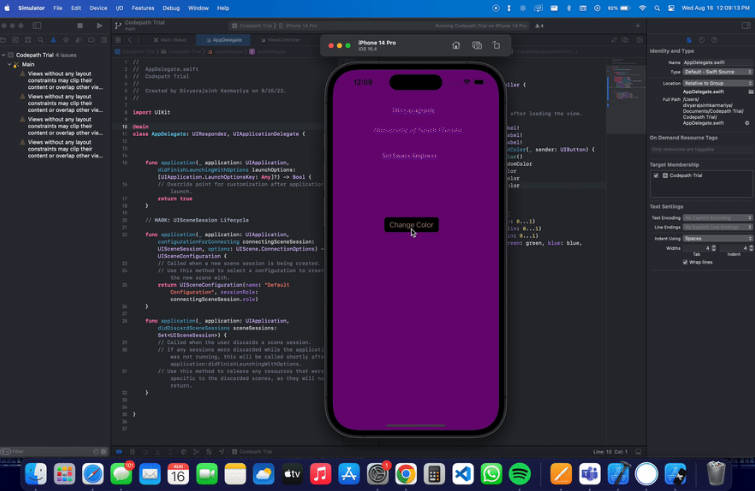Screen dimensions: 755x491
Task: Rotate the simulated iPhone device
Action: tap(497, 45)
